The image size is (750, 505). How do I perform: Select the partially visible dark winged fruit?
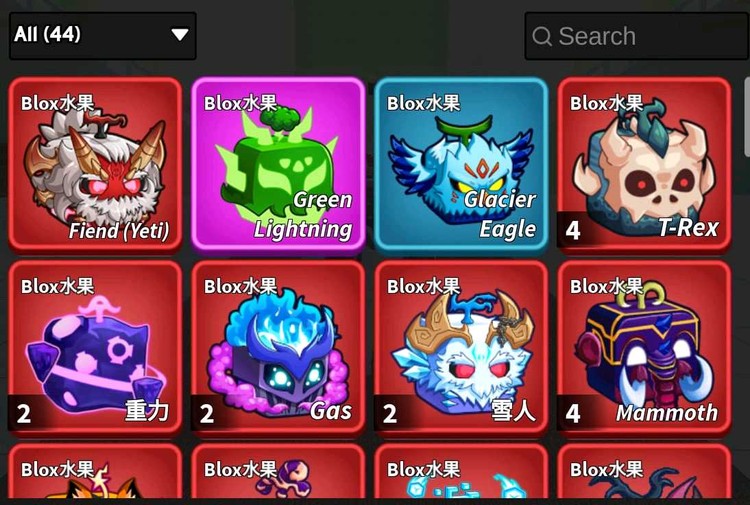coord(644,471)
